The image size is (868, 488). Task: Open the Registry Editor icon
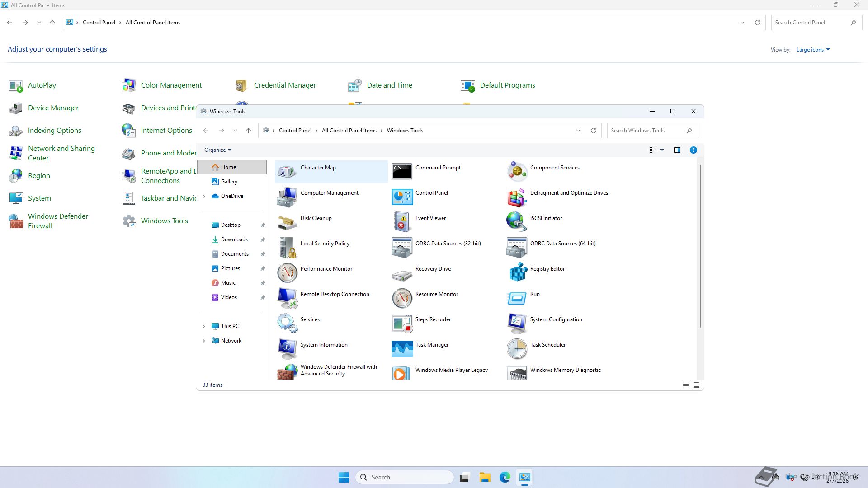[x=517, y=272]
